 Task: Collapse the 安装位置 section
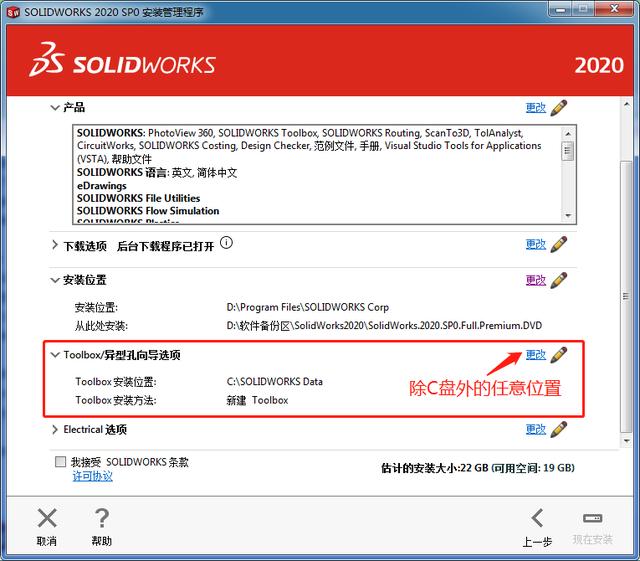[55, 280]
